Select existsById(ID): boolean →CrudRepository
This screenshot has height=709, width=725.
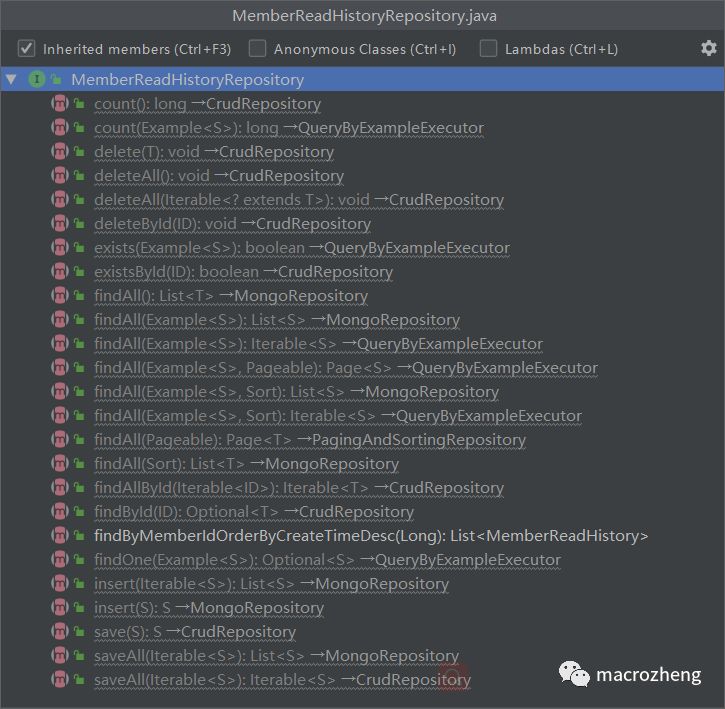click(x=243, y=272)
